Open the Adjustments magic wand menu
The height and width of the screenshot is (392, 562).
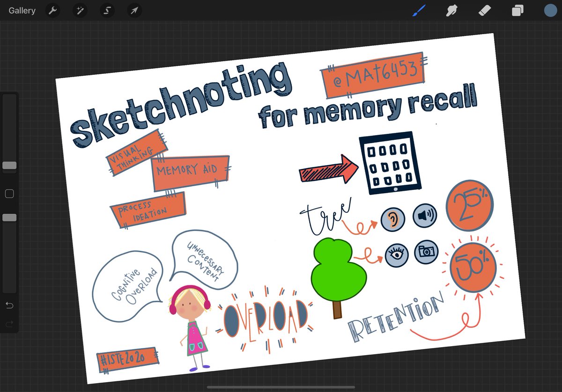click(80, 10)
